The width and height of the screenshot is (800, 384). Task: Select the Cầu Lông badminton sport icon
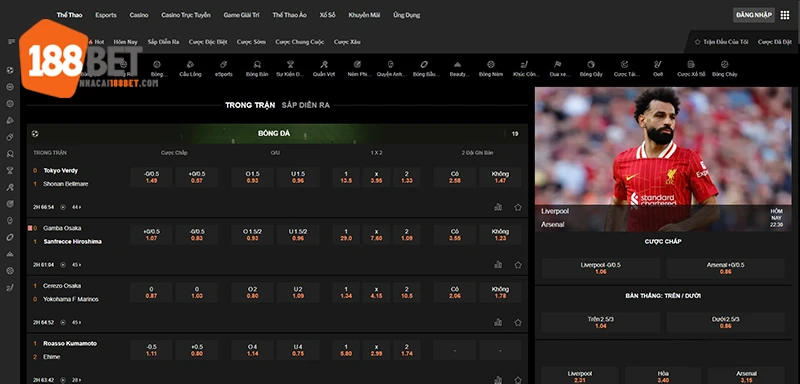tap(190, 65)
